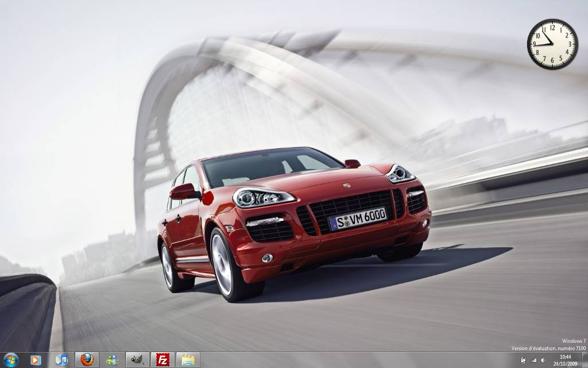Image resolution: width=588 pixels, height=368 pixels.
Task: Open the Windows Start menu orb
Action: click(10, 360)
